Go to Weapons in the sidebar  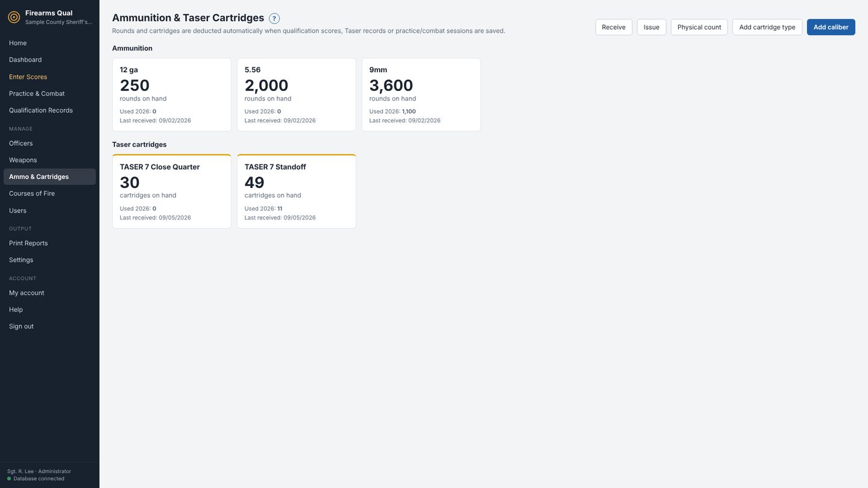click(x=49, y=160)
